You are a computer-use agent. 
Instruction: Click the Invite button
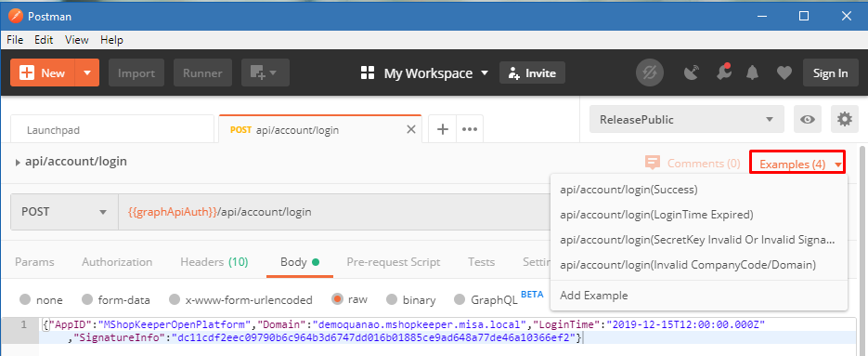coord(532,73)
